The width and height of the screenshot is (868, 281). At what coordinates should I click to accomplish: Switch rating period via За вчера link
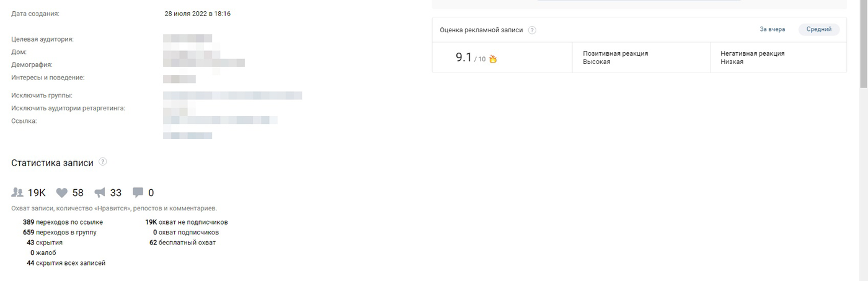(x=773, y=29)
